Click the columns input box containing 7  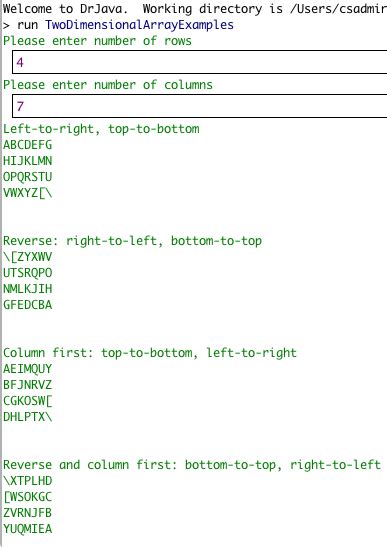pos(200,106)
